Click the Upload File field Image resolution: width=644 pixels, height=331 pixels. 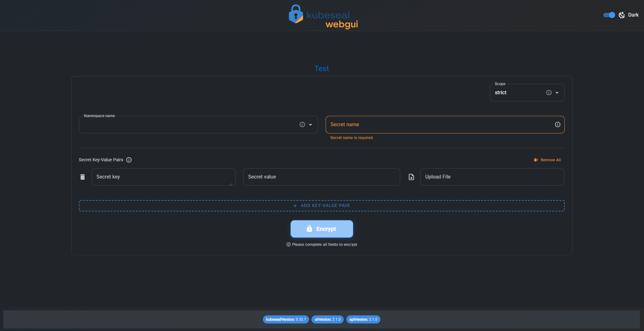click(x=492, y=177)
